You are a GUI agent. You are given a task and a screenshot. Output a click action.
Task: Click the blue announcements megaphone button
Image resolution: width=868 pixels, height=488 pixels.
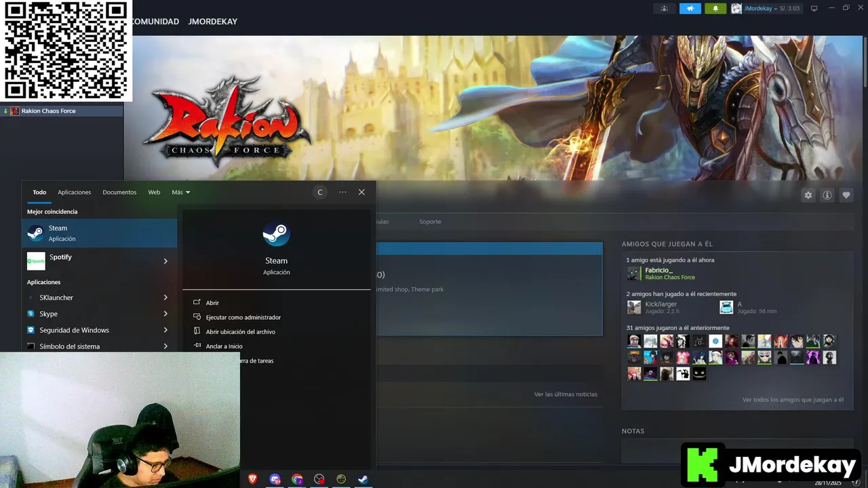tap(690, 8)
